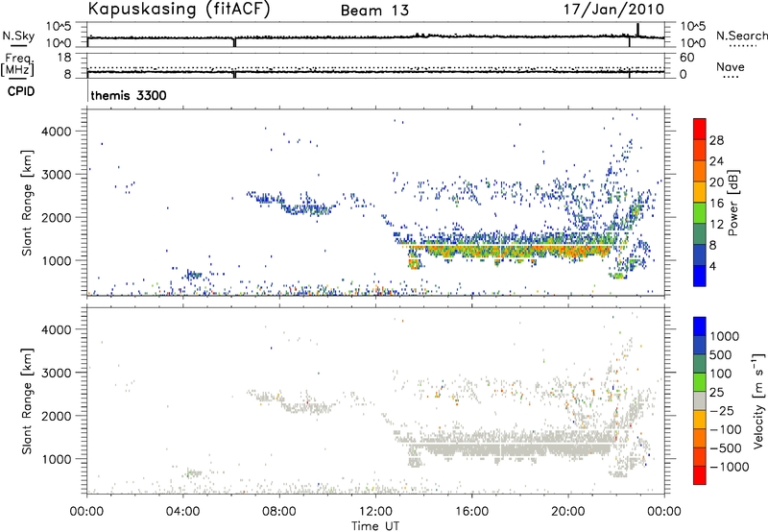Pick the blue top swatch of velocity colorbar
The height and width of the screenshot is (532, 768).
pos(700,326)
